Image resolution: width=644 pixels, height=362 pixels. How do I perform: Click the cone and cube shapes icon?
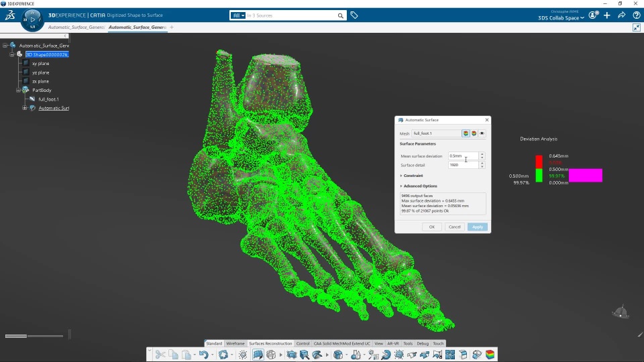click(356, 355)
